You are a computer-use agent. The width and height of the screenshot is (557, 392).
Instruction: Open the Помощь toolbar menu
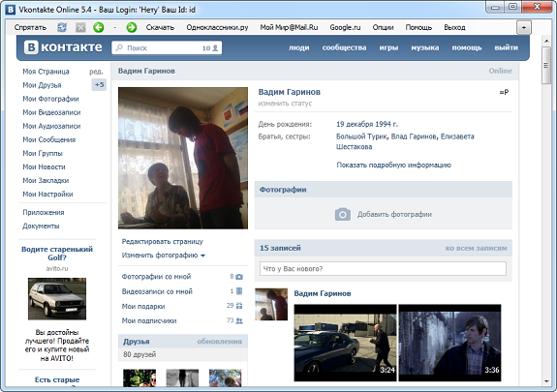pos(418,27)
